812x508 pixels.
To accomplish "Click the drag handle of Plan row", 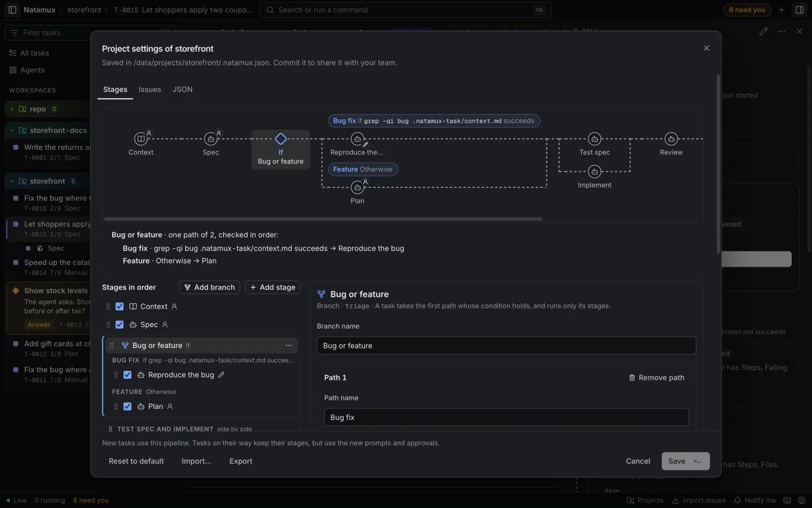I will [x=116, y=406].
